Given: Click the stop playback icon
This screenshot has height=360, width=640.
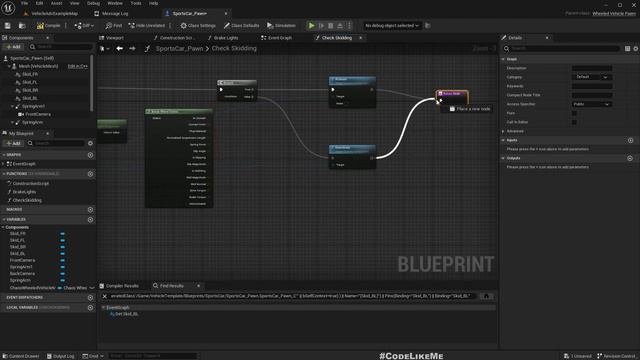Looking at the screenshot, I should point(331,26).
